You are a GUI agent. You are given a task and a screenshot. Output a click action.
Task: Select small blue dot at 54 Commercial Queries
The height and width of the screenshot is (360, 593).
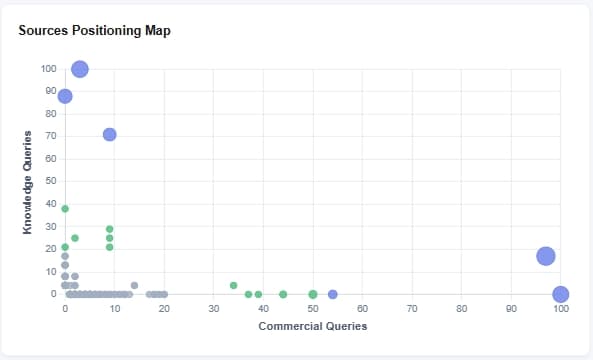click(x=332, y=294)
